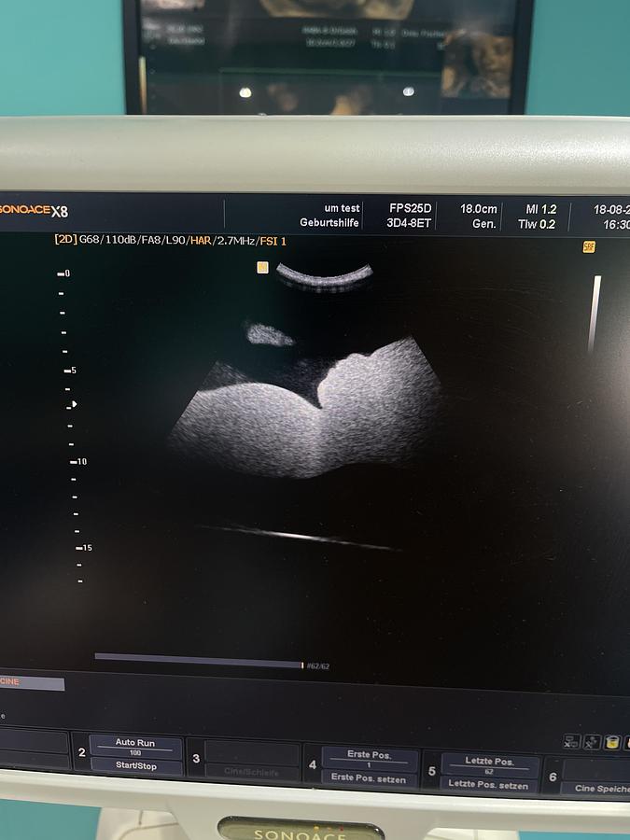Click soft-key number 6 label
Image resolution: width=630 pixels, height=840 pixels.
(553, 777)
